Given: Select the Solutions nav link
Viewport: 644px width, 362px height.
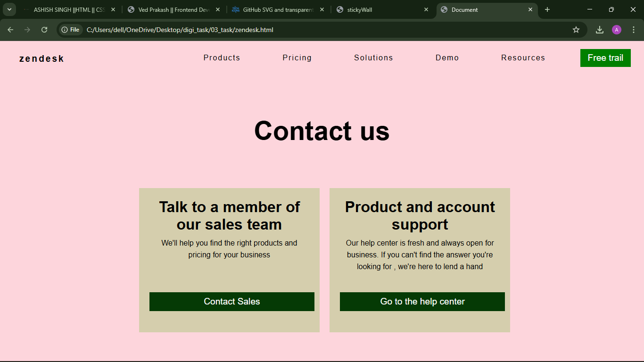Looking at the screenshot, I should pos(373,58).
